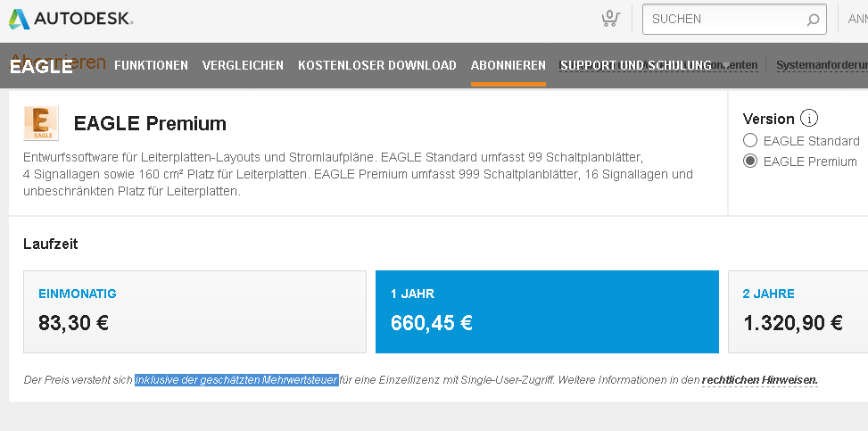The height and width of the screenshot is (431, 868).
Task: Click the Version info icon
Action: point(809,119)
